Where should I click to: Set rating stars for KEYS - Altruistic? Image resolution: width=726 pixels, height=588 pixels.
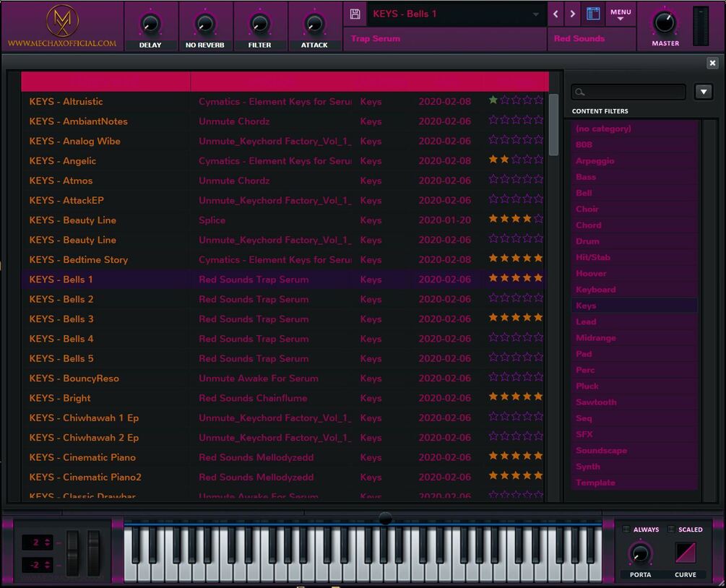click(516, 100)
